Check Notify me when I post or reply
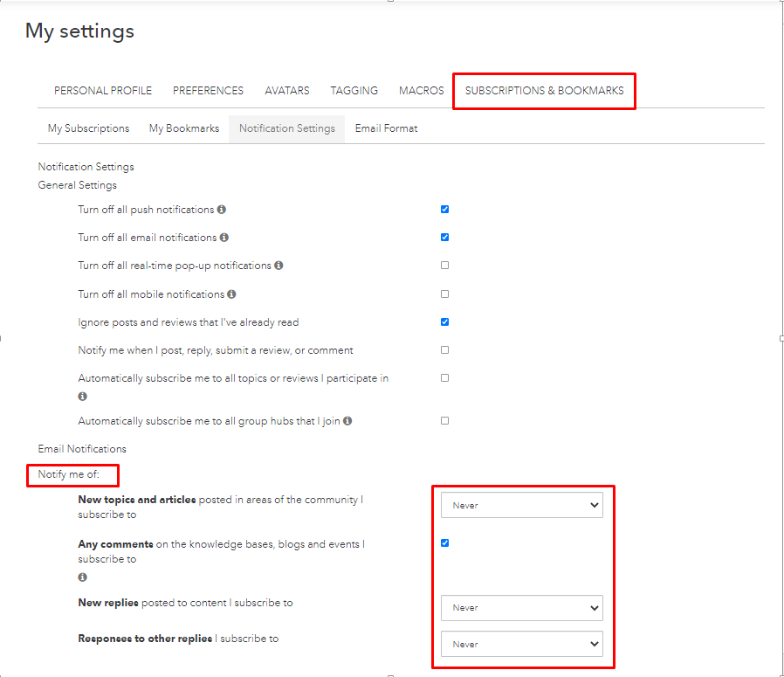Screen dimensions: 784x677 coord(445,350)
